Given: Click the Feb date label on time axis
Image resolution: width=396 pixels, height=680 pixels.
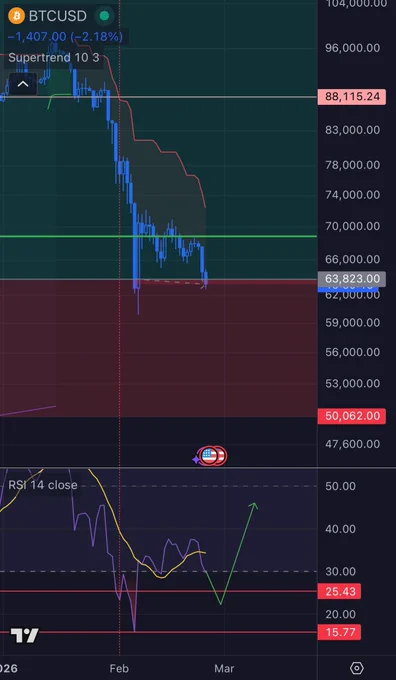Looking at the screenshot, I should (x=119, y=668).
